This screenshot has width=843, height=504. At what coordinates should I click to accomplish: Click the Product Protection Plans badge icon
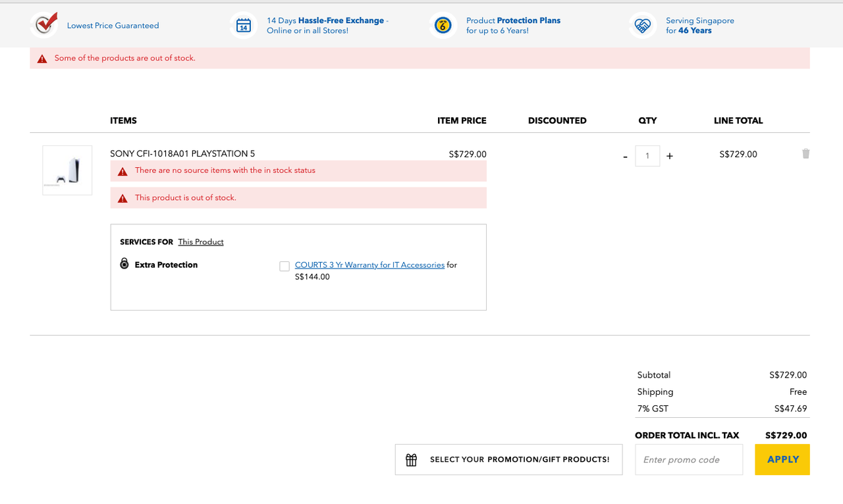[x=443, y=26]
